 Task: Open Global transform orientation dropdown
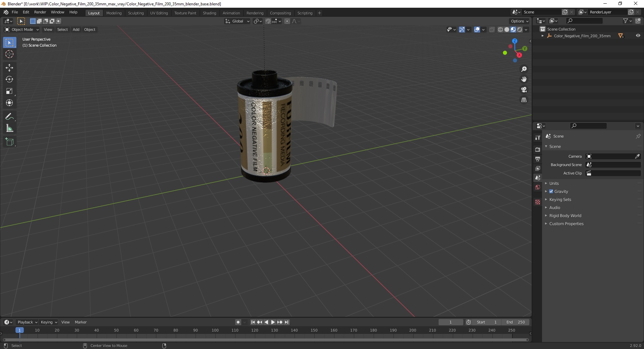coord(237,21)
